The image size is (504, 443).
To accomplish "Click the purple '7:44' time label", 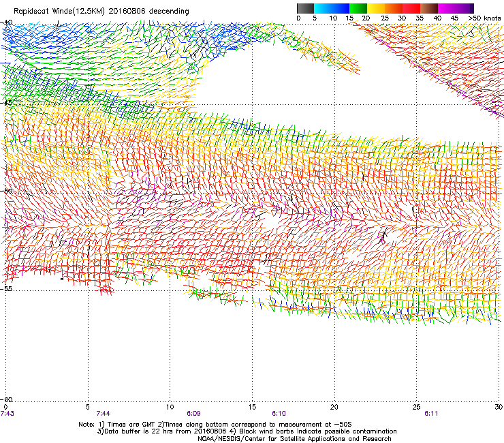I will click(103, 414).
